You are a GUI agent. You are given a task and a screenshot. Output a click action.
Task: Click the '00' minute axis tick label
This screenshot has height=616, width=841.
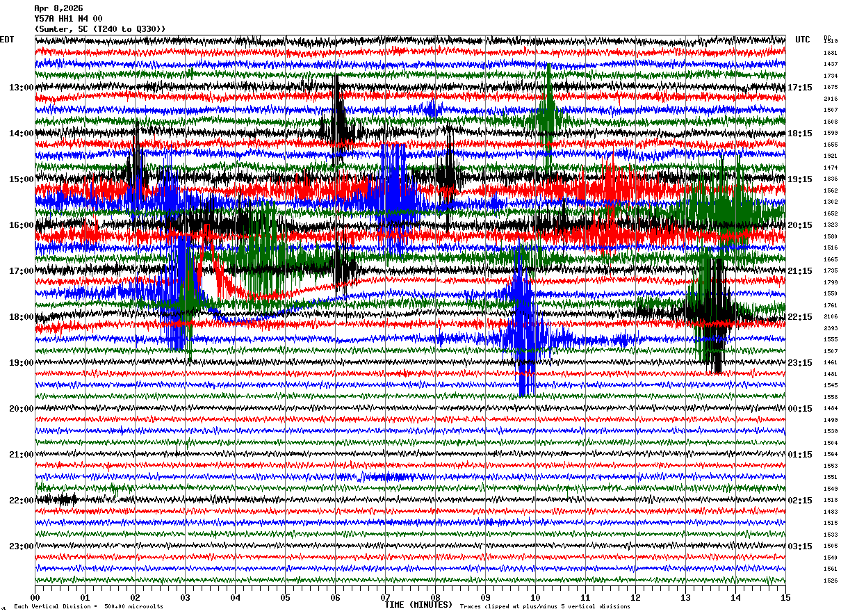(x=35, y=597)
